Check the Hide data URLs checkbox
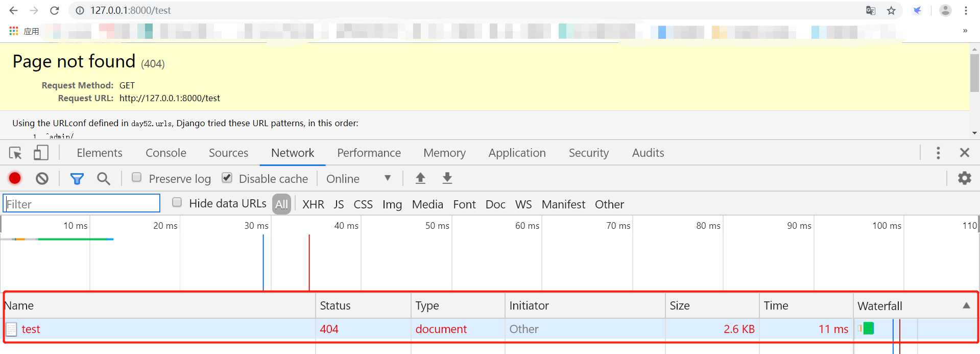The image size is (980, 354). point(177,202)
